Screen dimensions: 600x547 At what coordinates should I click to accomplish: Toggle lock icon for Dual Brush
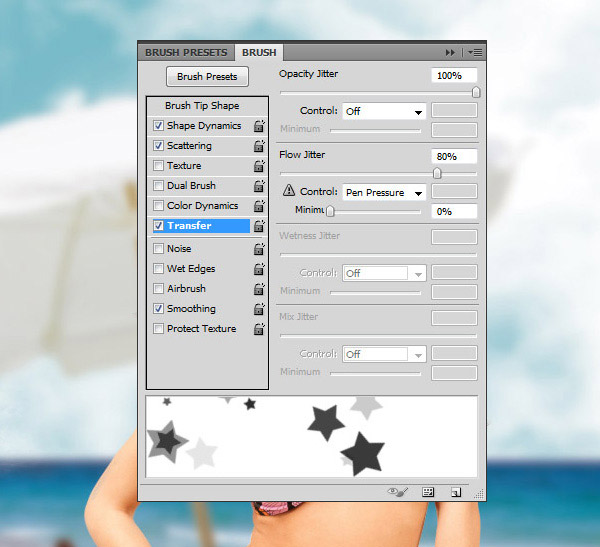[259, 186]
